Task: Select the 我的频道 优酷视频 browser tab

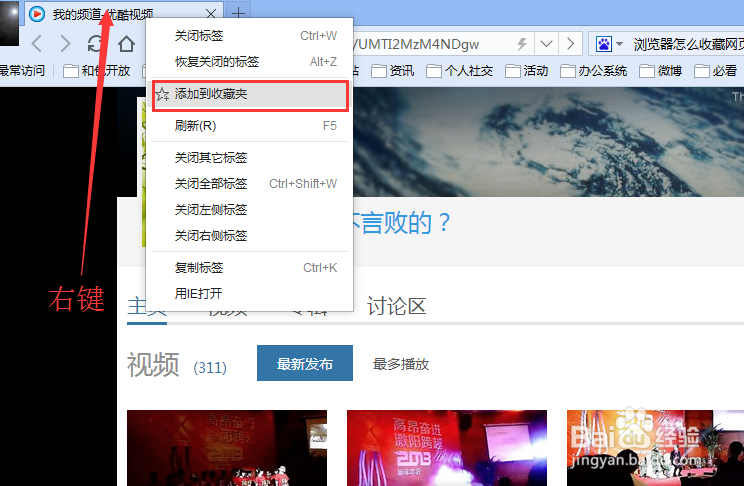Action: pos(123,14)
